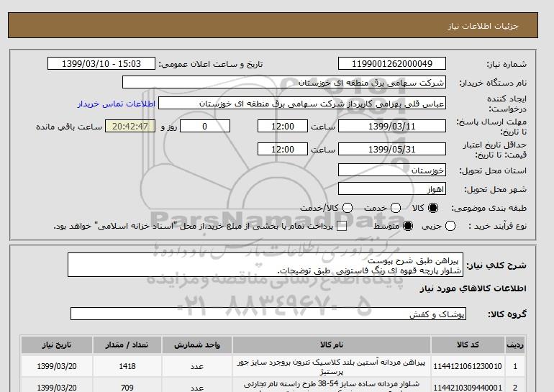554x392 pixels.
Task: Click the page header جزئیات اطلاعات نیاز
Action: [483, 26]
